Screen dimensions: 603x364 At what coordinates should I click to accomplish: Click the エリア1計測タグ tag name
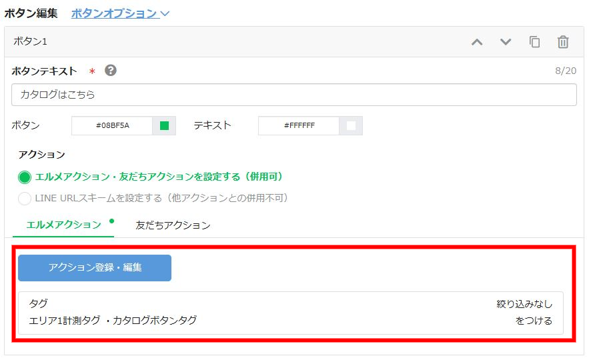(x=65, y=320)
